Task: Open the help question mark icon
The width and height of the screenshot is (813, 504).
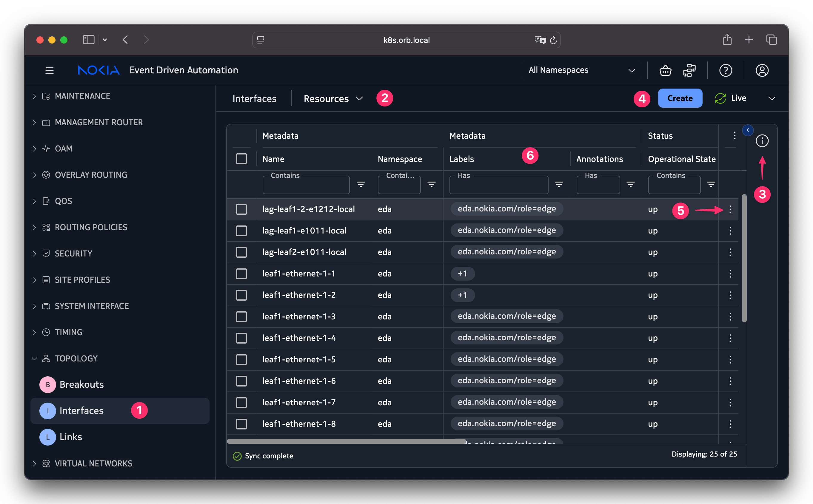Action: (x=726, y=70)
